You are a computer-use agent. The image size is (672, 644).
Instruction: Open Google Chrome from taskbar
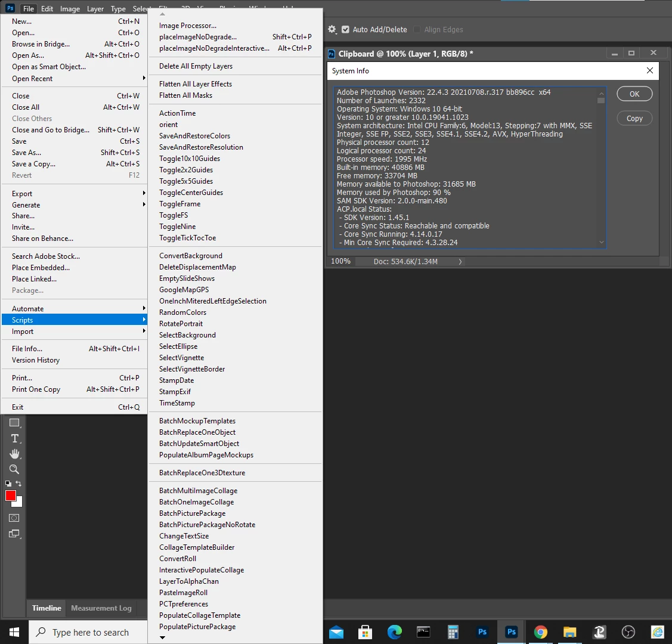click(x=540, y=632)
